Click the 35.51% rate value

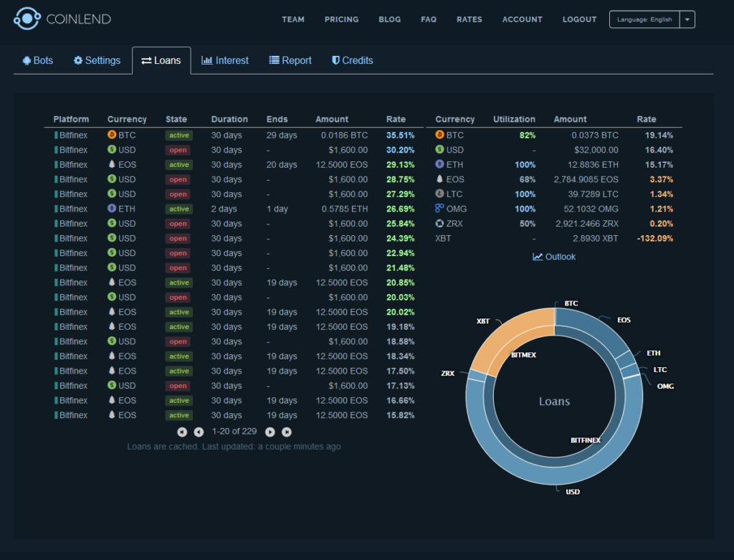click(x=400, y=136)
